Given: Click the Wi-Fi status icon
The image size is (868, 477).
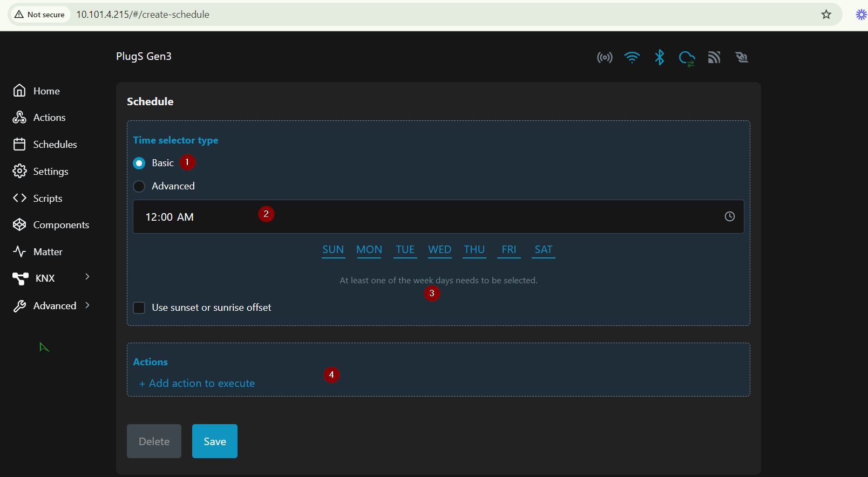Looking at the screenshot, I should (x=632, y=57).
